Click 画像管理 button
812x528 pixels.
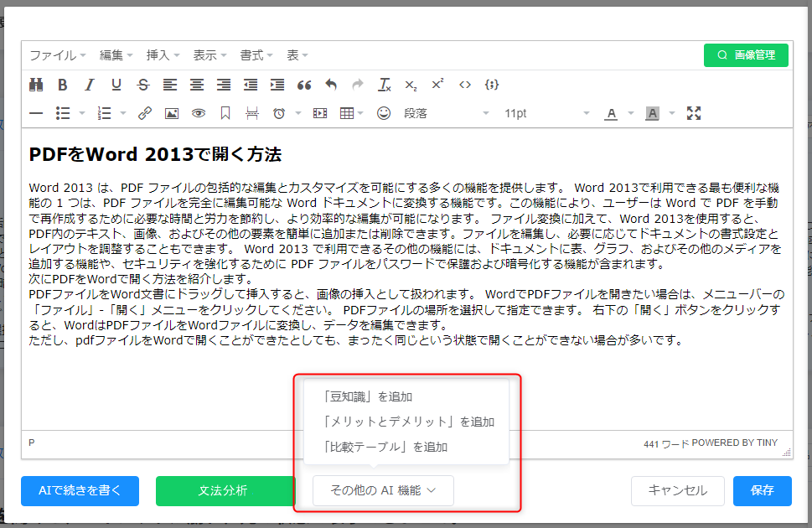746,55
